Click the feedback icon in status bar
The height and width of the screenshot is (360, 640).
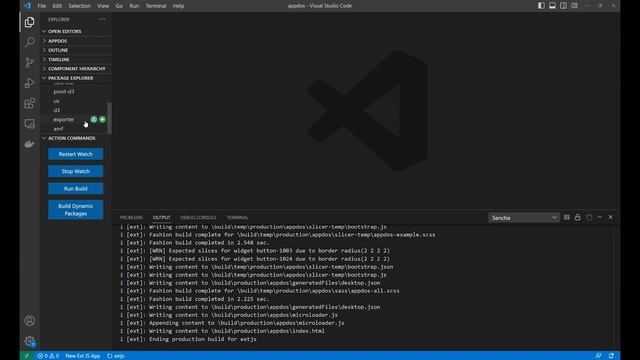(598, 356)
